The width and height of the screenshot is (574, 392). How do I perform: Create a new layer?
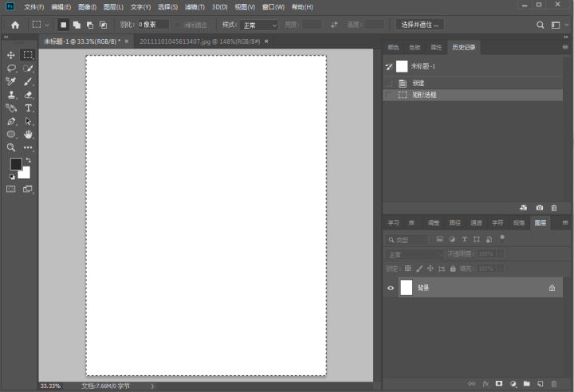point(541,383)
